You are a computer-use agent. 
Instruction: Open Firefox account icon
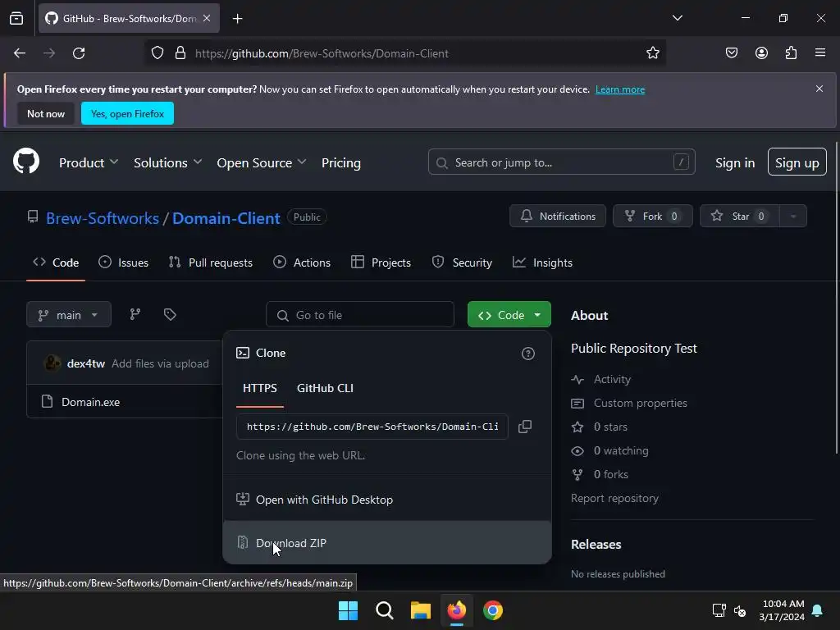761,53
